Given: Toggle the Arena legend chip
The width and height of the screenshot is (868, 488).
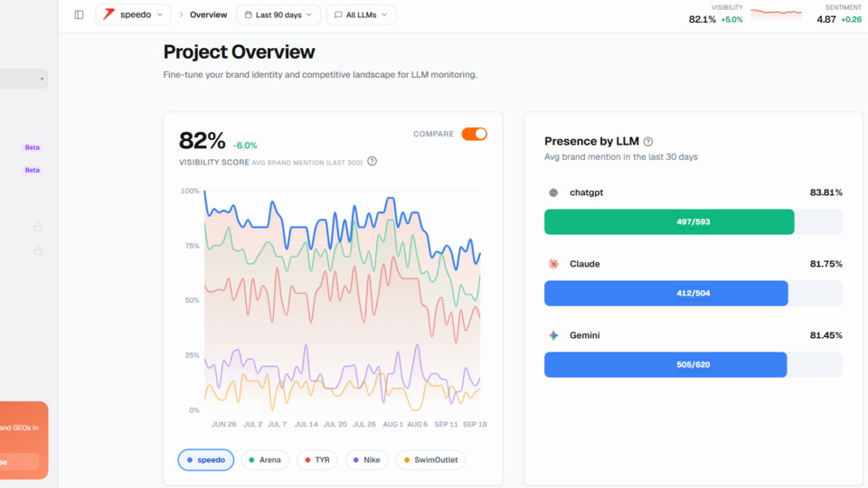Looking at the screenshot, I should pyautogui.click(x=265, y=460).
